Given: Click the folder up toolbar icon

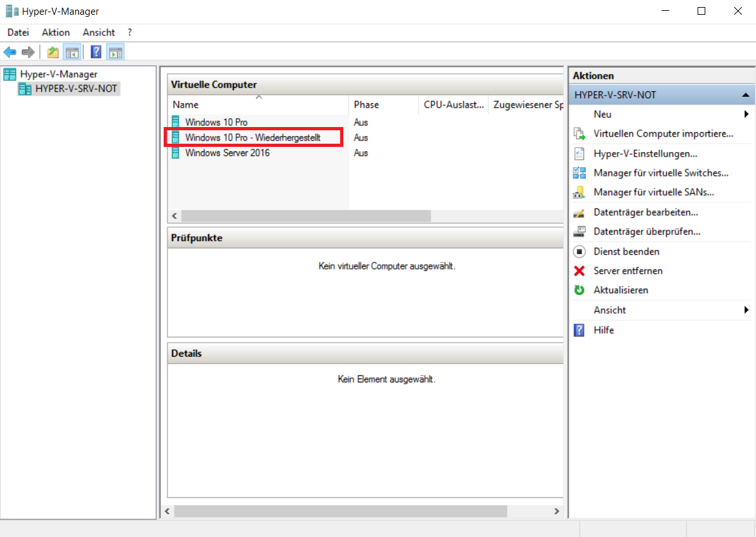Looking at the screenshot, I should coord(53,53).
